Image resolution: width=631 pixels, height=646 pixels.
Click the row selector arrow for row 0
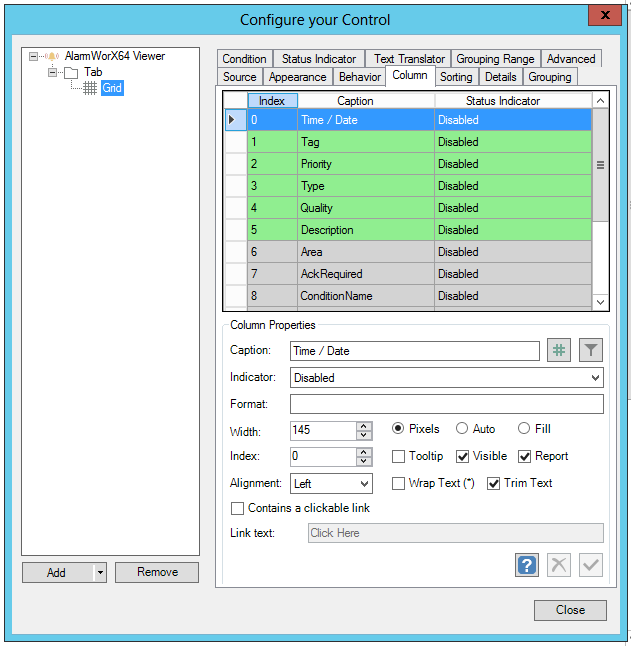pyautogui.click(x=236, y=120)
